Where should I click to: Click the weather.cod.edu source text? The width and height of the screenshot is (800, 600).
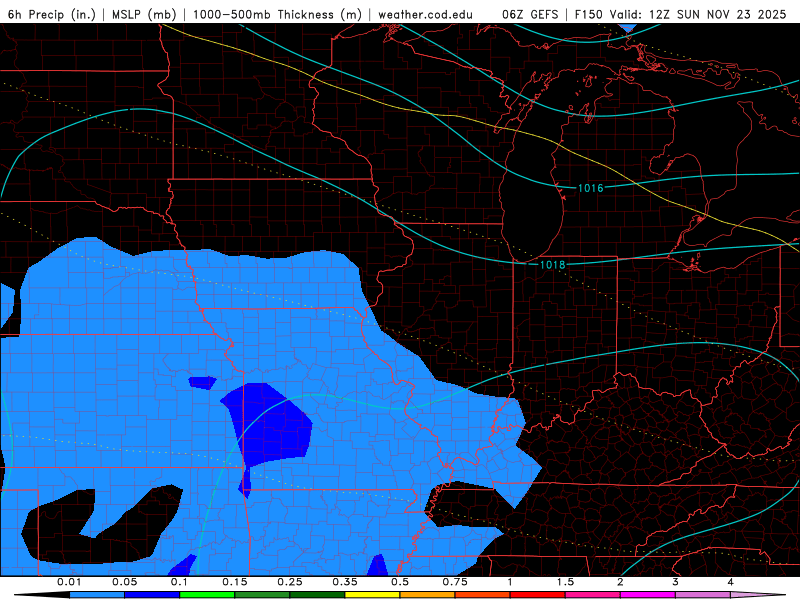pos(425,14)
